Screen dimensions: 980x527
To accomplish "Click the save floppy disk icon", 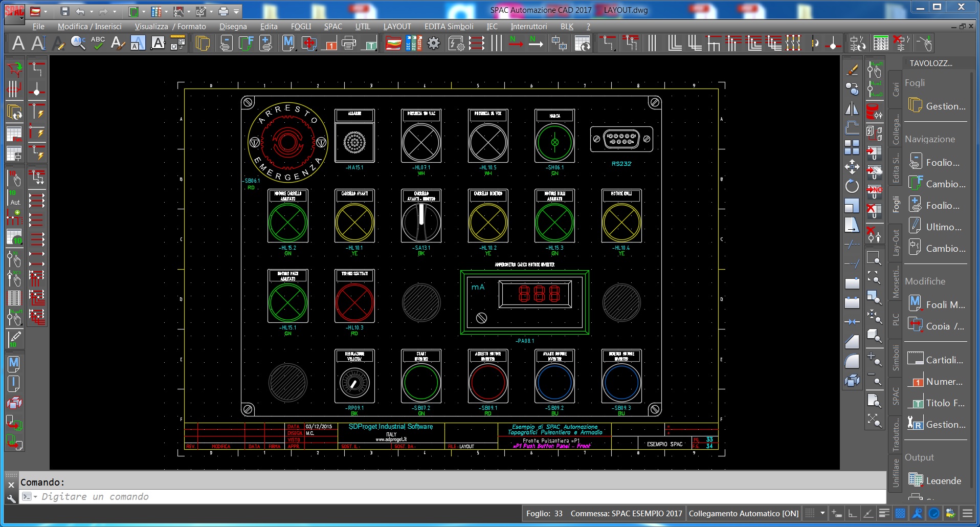I will click(x=64, y=11).
